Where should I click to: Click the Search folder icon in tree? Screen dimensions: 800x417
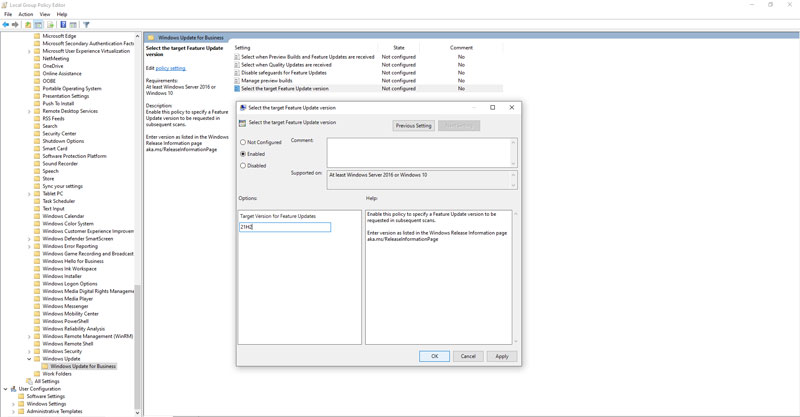click(37, 126)
